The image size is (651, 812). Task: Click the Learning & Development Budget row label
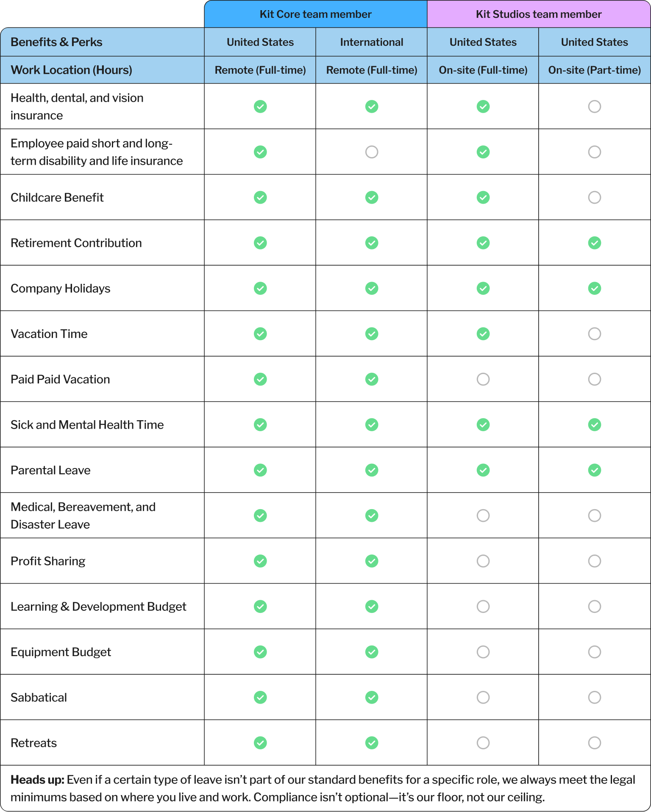pyautogui.click(x=98, y=607)
